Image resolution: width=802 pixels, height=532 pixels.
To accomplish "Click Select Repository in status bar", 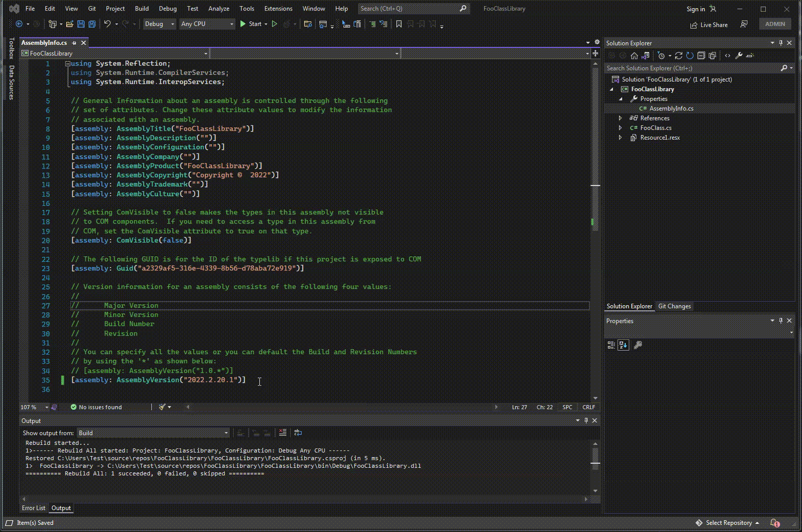I will [x=727, y=523].
